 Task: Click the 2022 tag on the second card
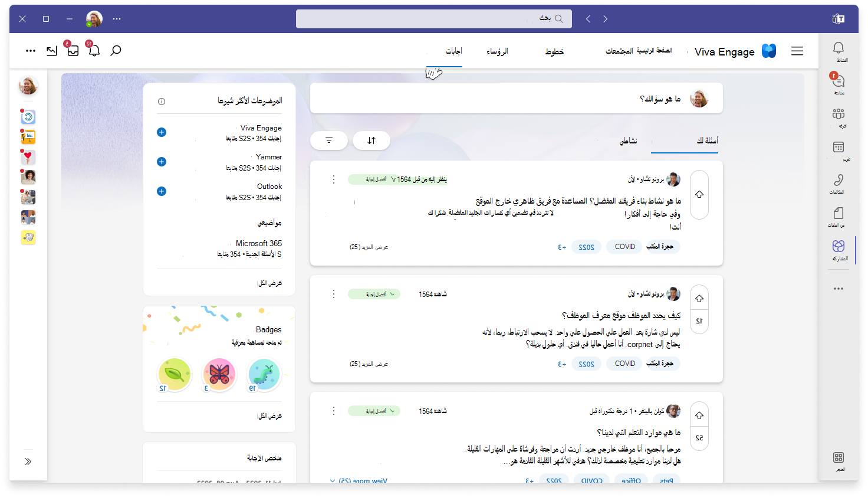(586, 364)
